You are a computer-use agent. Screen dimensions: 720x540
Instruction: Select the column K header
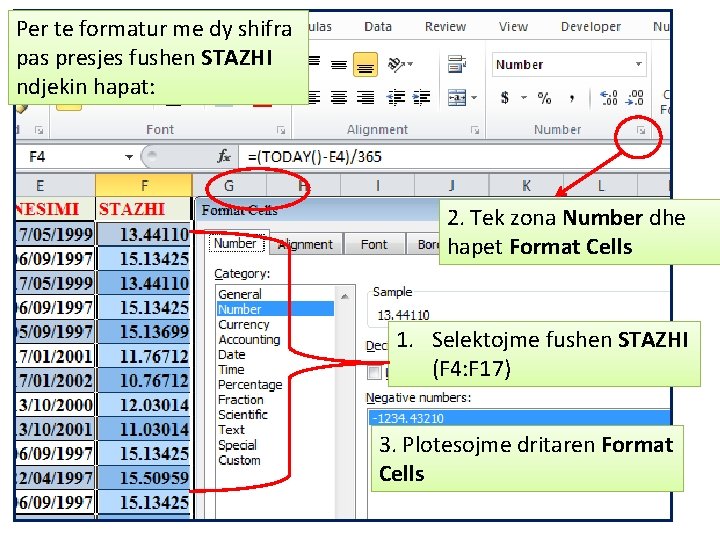[526, 186]
